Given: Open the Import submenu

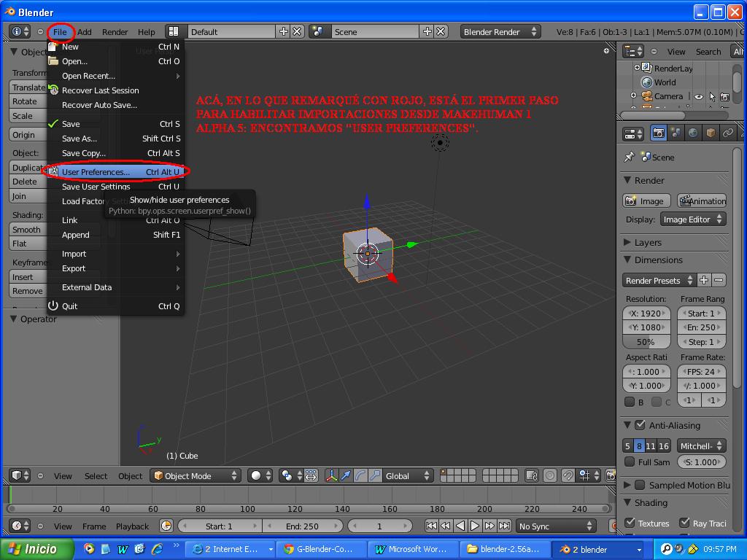Looking at the screenshot, I should [115, 254].
